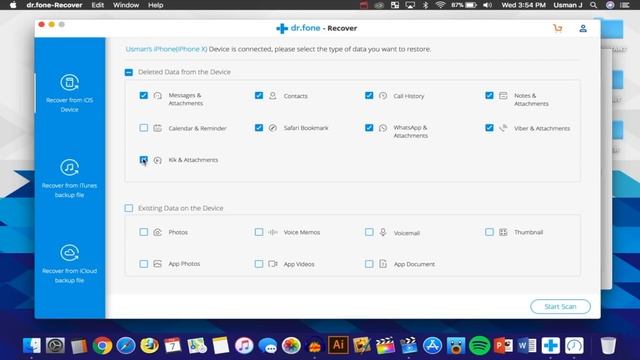The image size is (640, 360).
Task: Open Recover from iCloud backup file
Action: coord(69,264)
